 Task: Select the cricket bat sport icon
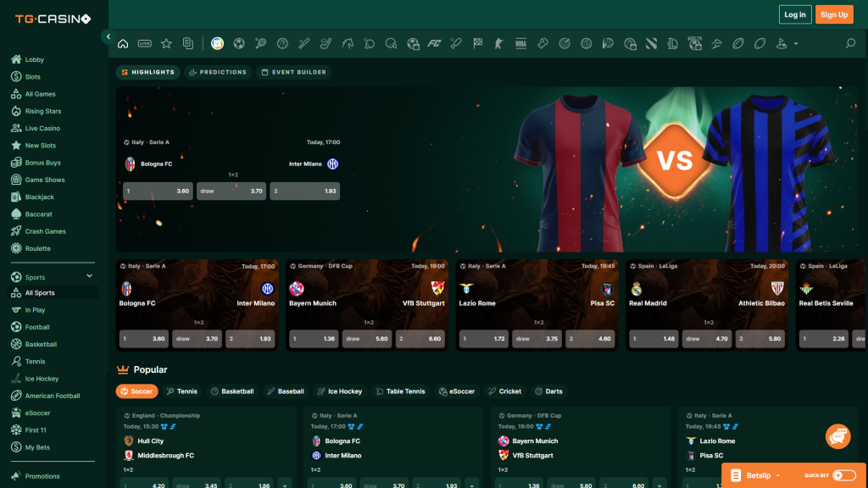[456, 44]
